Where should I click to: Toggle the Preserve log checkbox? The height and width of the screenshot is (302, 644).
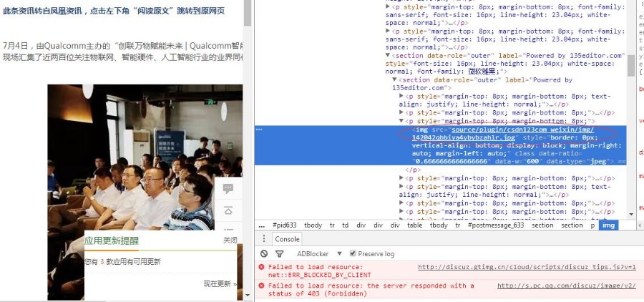(x=353, y=253)
